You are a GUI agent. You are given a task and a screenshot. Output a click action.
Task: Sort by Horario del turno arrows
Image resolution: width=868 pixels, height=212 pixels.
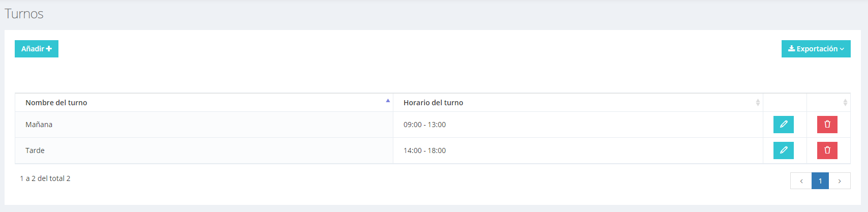coord(758,103)
